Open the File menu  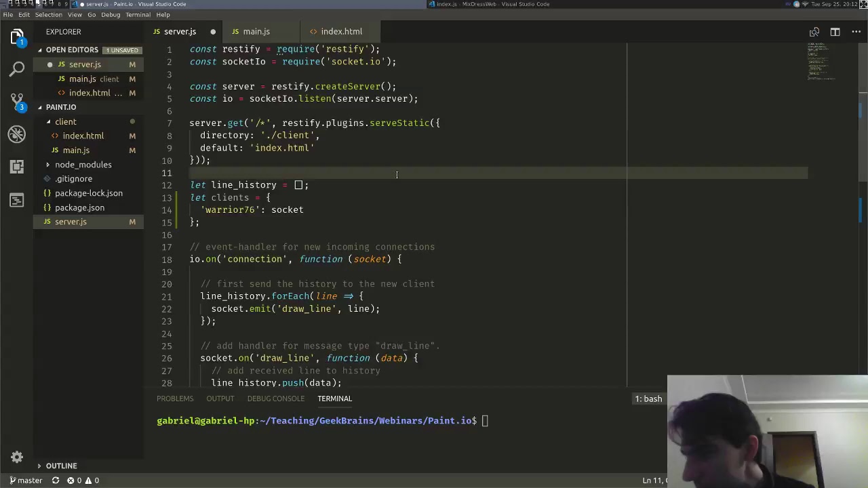tap(7, 15)
